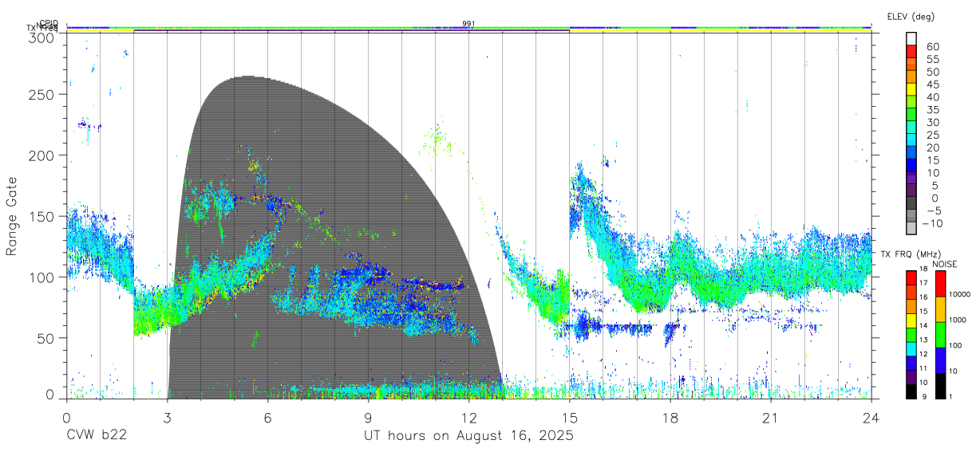The height and width of the screenshot is (452, 980).
Task: Click "UT hours on August 16, 2025" axis title
Action: click(x=468, y=436)
